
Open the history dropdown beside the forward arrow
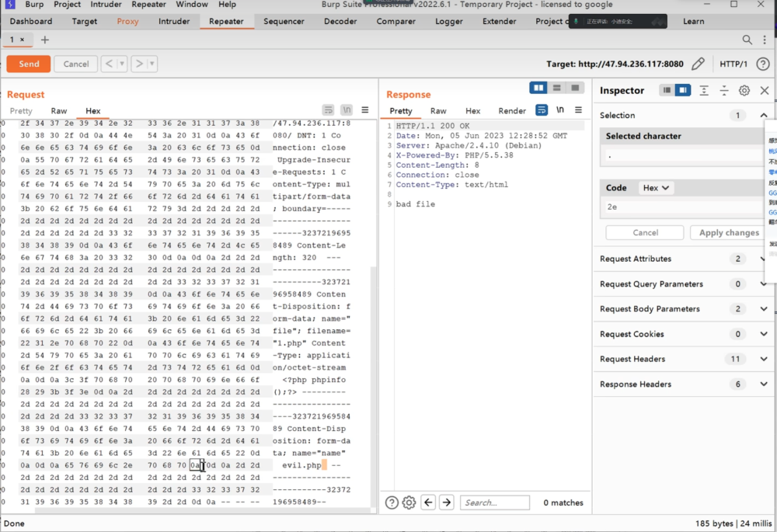pos(152,64)
